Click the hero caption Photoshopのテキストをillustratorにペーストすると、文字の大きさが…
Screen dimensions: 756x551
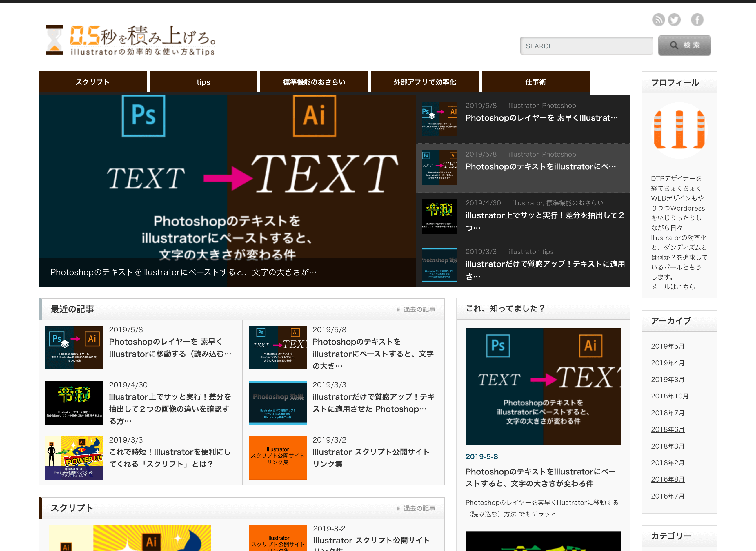184,272
